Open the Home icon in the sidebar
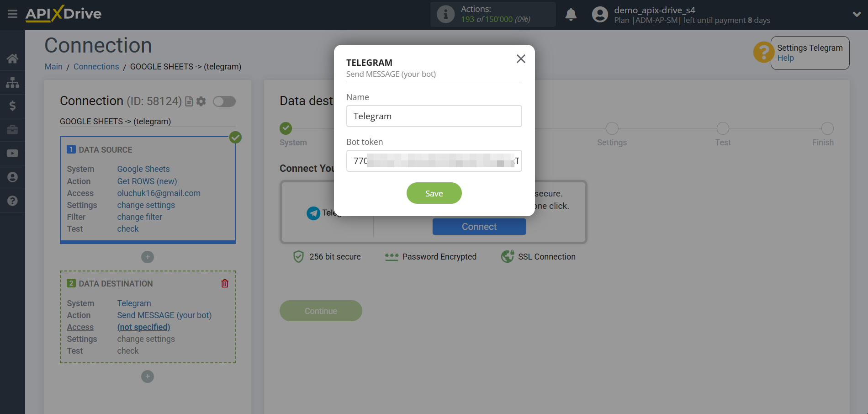 (12, 58)
